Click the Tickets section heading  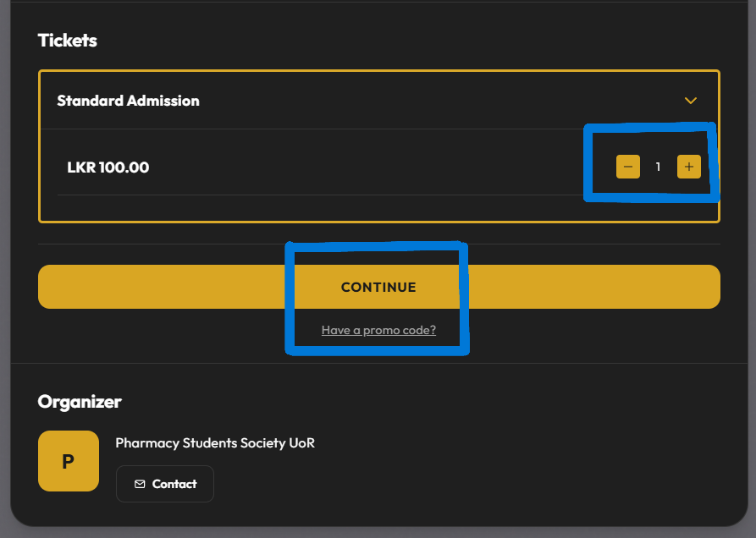tap(68, 41)
